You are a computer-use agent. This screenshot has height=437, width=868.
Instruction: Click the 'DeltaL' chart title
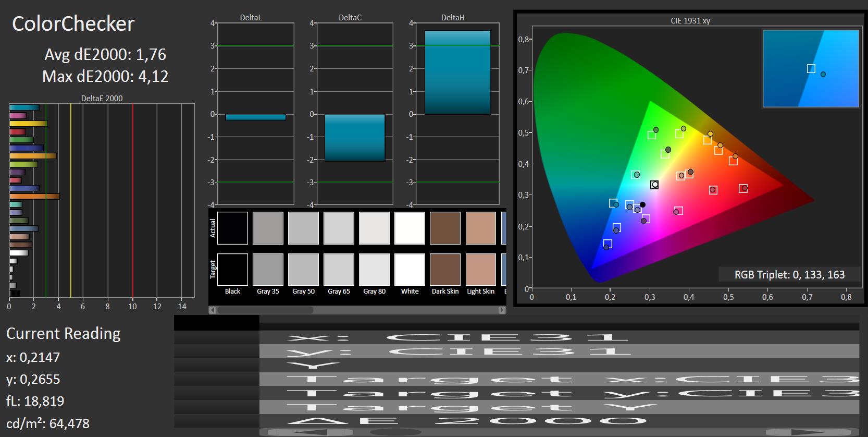click(x=251, y=17)
